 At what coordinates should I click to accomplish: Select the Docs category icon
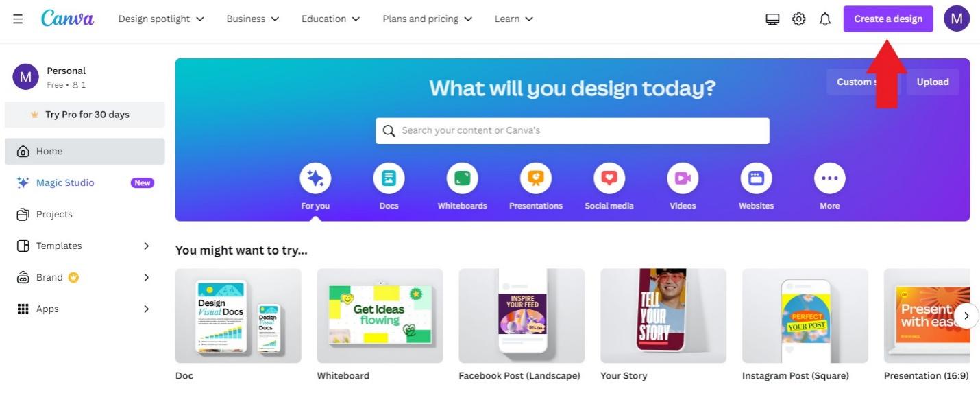click(389, 179)
